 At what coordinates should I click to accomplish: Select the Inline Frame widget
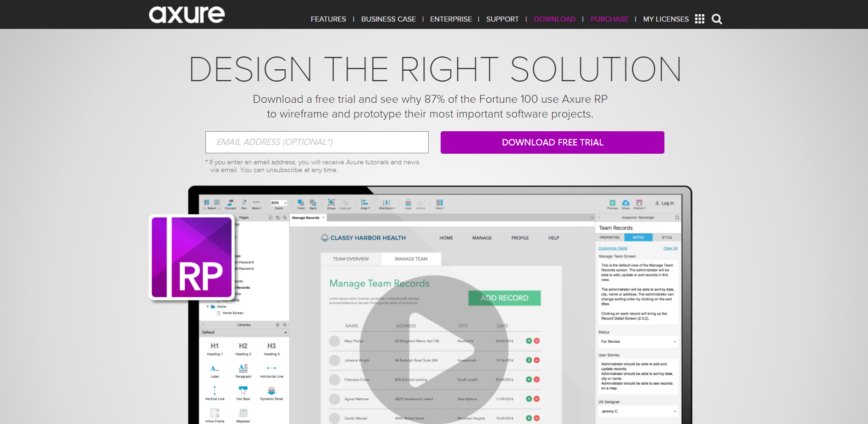[215, 416]
